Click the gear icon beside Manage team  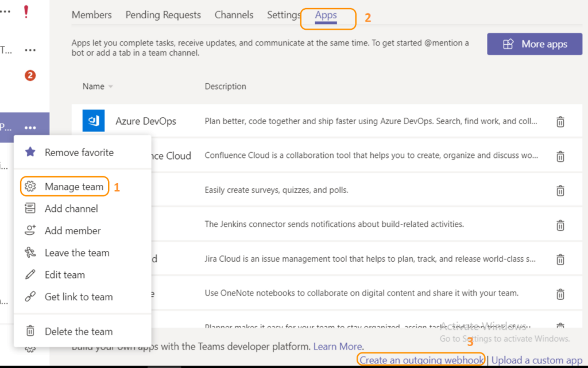[30, 186]
